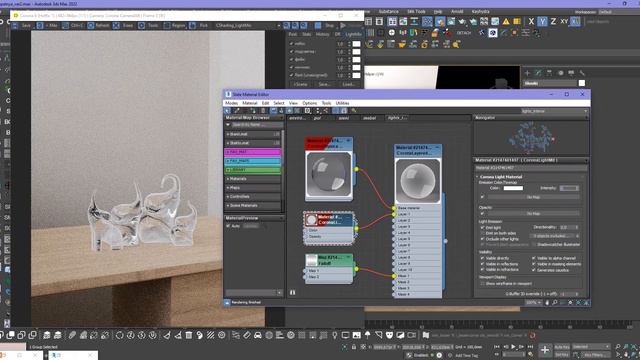
Task: Click Erase in Corona frame buffer
Action: [x=124, y=25]
